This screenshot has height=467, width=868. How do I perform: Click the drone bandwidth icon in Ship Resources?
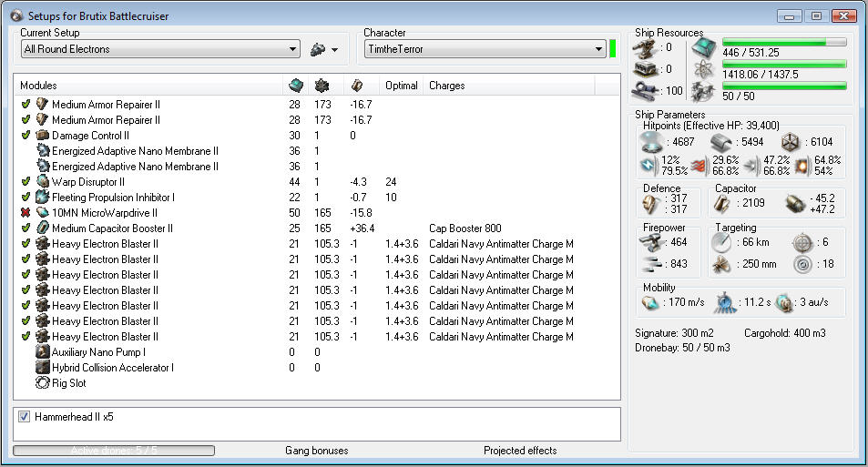click(x=703, y=92)
